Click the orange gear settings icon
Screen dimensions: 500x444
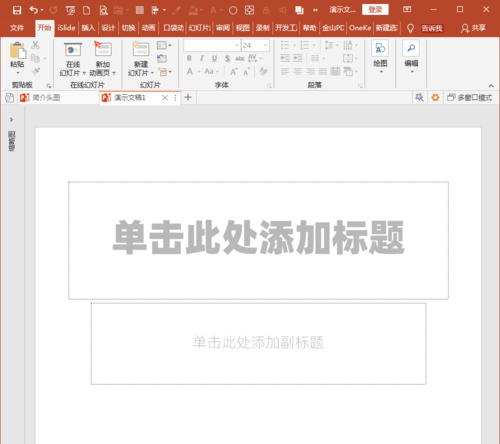click(x=435, y=98)
